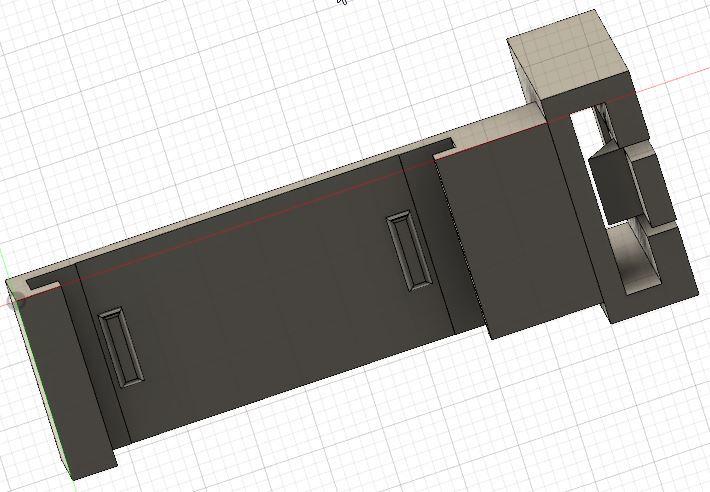Select the recessed rectangular pocket near the model's middle-right

[x=409, y=251]
